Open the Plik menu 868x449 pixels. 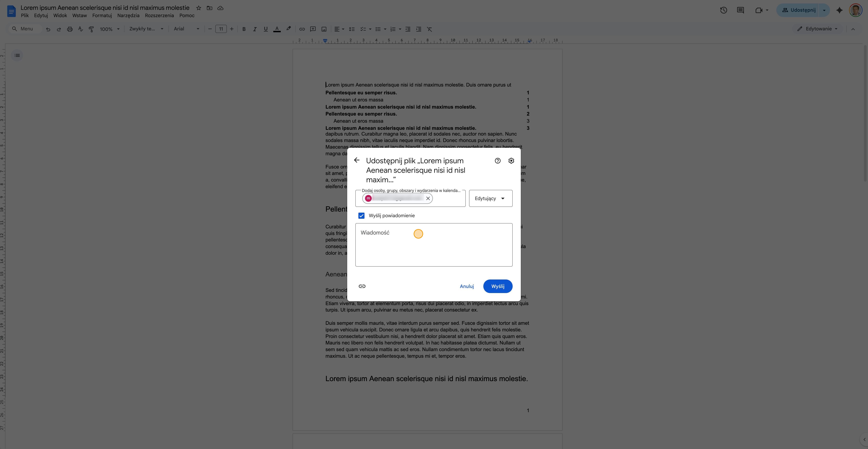click(x=25, y=15)
